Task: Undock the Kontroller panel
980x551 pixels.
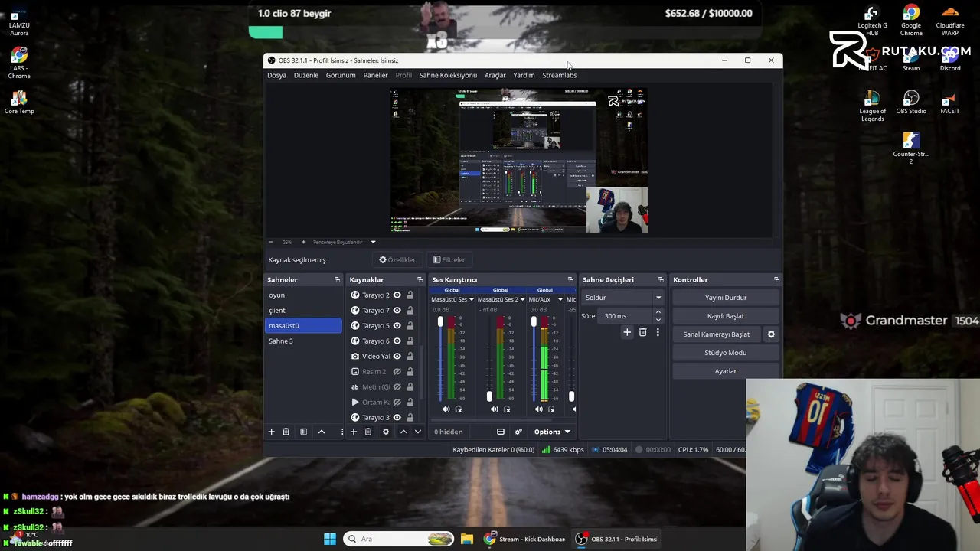Action: (x=776, y=280)
